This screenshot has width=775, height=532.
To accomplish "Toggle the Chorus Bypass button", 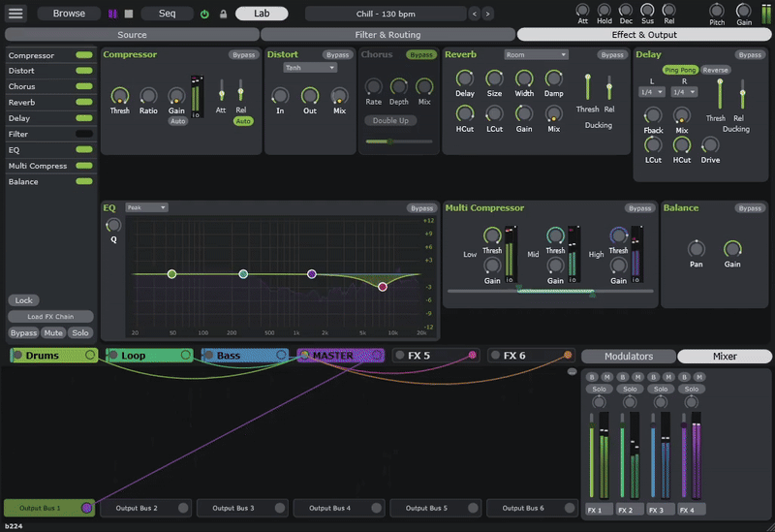I will point(421,55).
